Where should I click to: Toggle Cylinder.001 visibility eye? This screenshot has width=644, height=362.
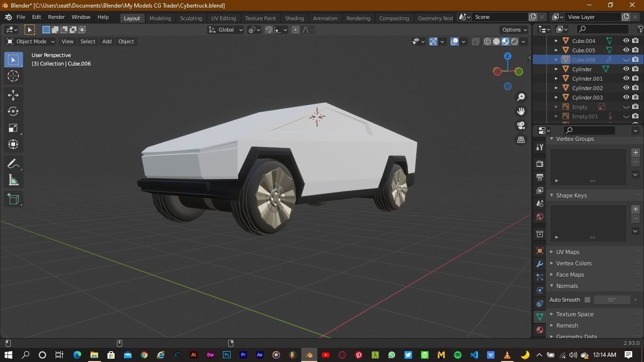pos(626,78)
